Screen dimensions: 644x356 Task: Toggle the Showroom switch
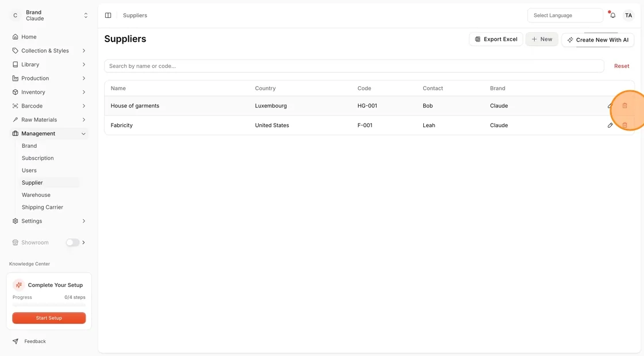coord(72,243)
